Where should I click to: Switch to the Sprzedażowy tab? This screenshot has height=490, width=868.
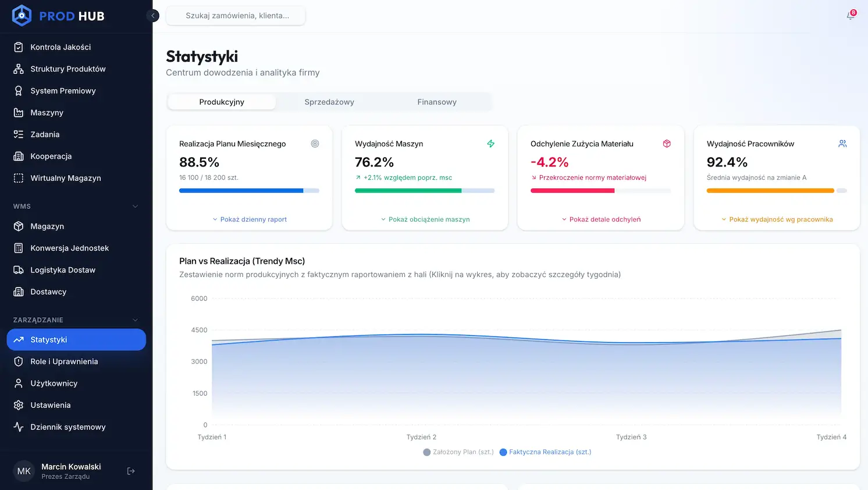tap(329, 102)
